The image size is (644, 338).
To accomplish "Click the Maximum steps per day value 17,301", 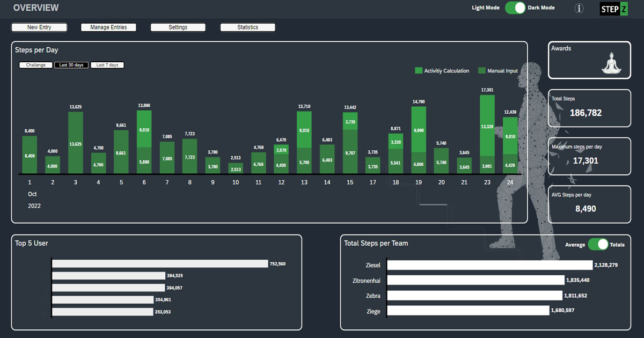I will tap(585, 160).
